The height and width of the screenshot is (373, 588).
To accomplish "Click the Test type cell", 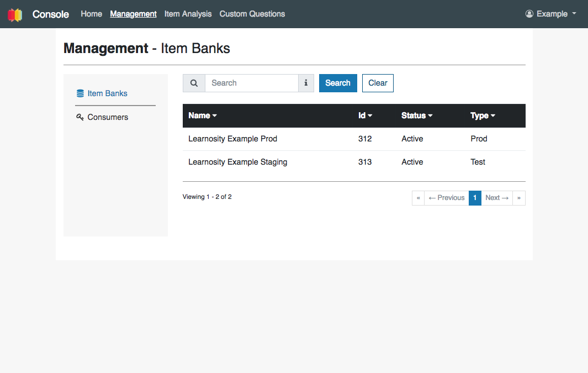I will 478,162.
